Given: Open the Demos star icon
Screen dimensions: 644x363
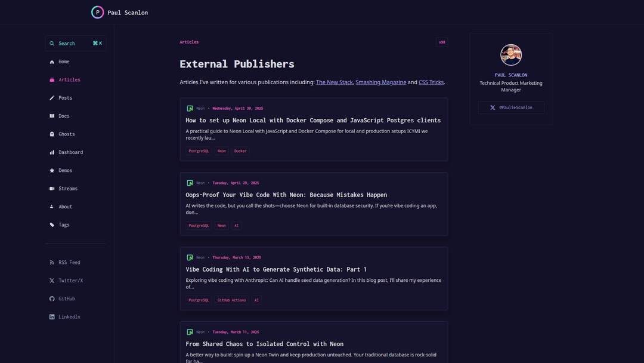Looking at the screenshot, I should pyautogui.click(x=52, y=171).
